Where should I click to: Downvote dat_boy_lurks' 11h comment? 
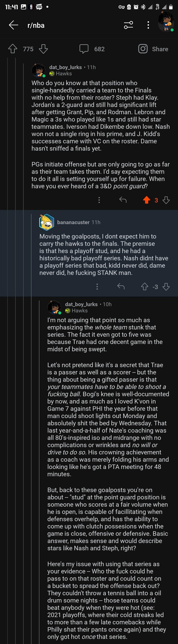coord(166,200)
